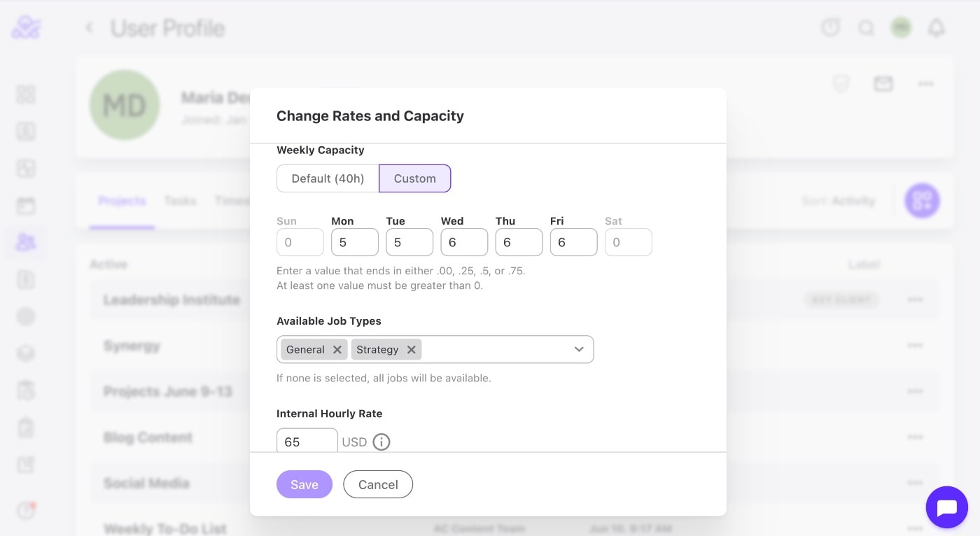
Task: Click the Cancel button
Action: coord(378,484)
